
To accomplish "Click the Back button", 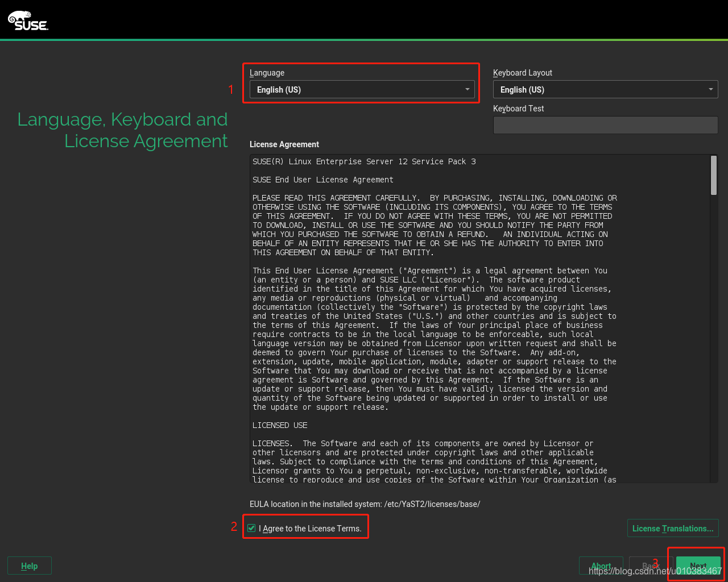I will pyautogui.click(x=651, y=566).
